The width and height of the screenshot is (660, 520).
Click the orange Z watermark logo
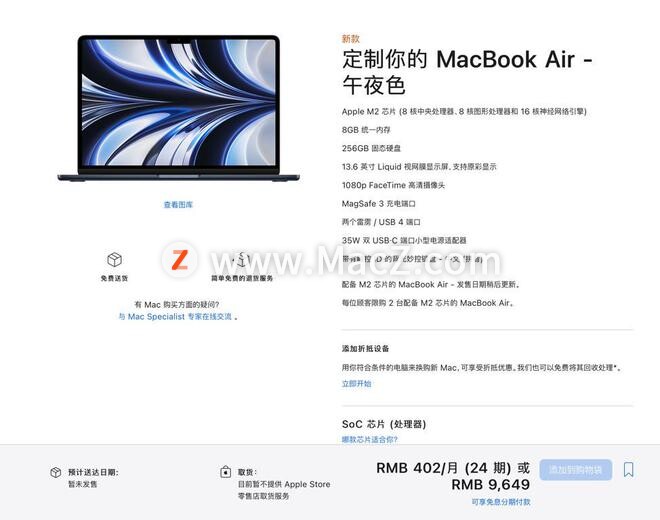[180, 260]
